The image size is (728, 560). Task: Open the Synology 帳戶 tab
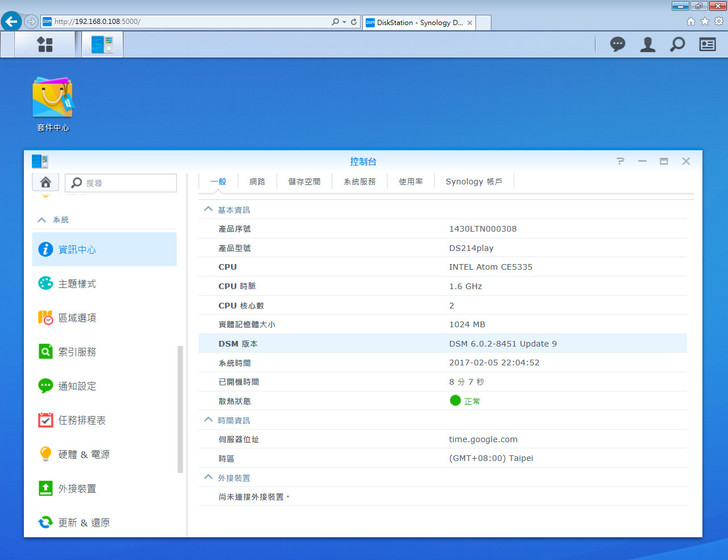[x=474, y=182]
